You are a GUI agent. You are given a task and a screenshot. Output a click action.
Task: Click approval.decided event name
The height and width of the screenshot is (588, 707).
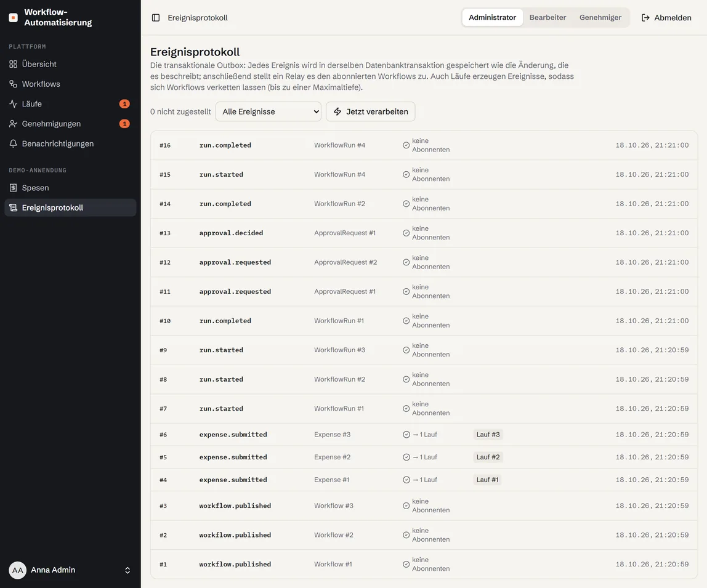tap(231, 233)
